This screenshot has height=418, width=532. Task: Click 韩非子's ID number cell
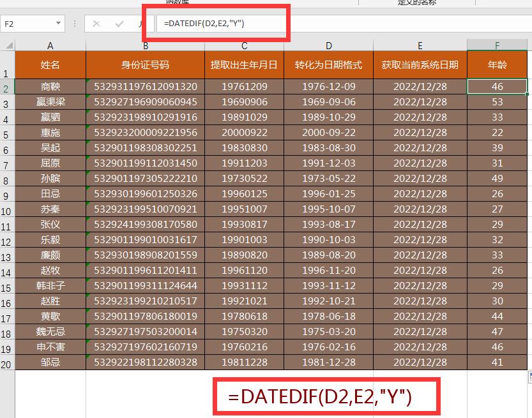click(146, 286)
